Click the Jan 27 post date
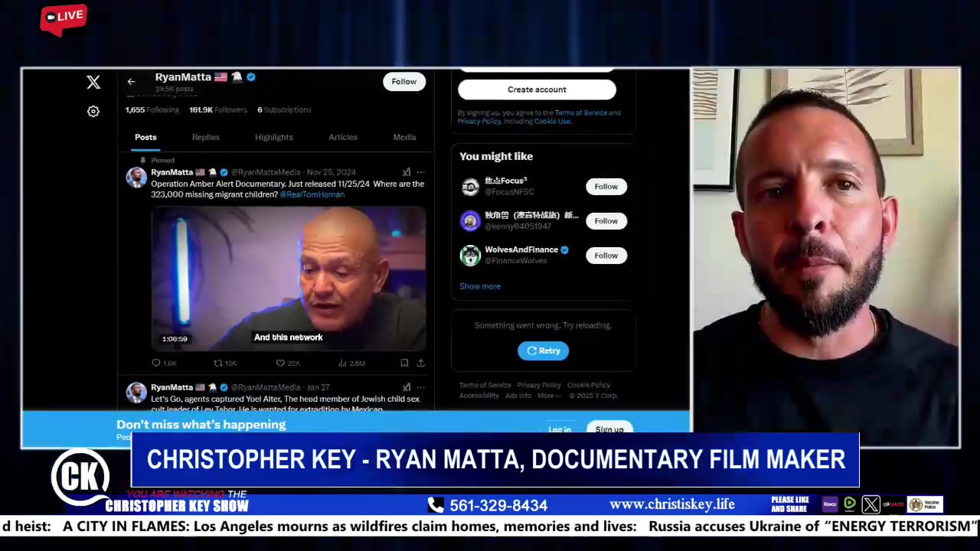 318,387
